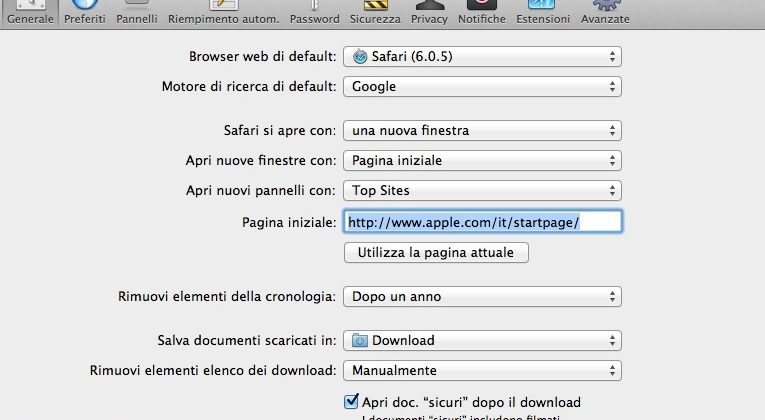Open the Motore di ricerca di default dropdown
The height and width of the screenshot is (420, 765).
click(482, 87)
